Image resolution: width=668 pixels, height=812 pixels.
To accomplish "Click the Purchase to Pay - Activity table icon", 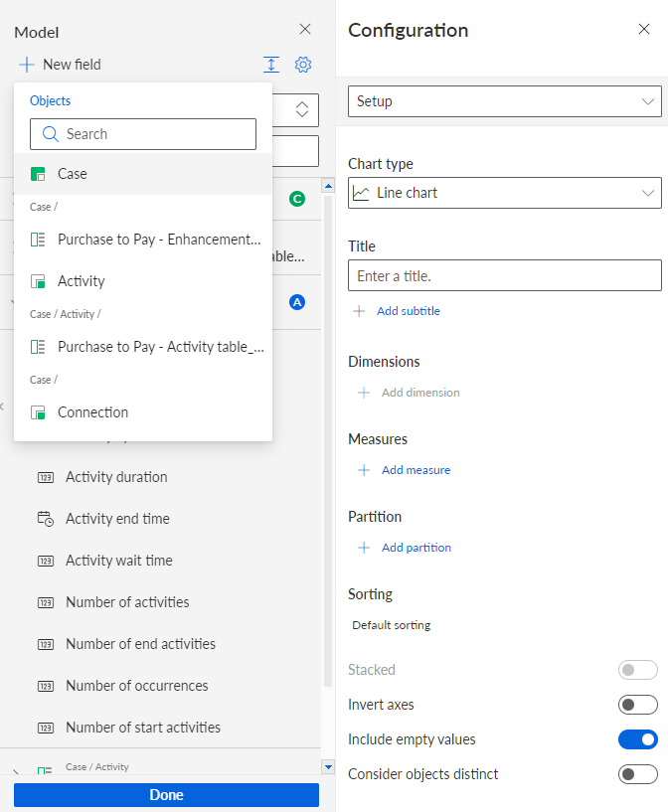I will [x=38, y=347].
